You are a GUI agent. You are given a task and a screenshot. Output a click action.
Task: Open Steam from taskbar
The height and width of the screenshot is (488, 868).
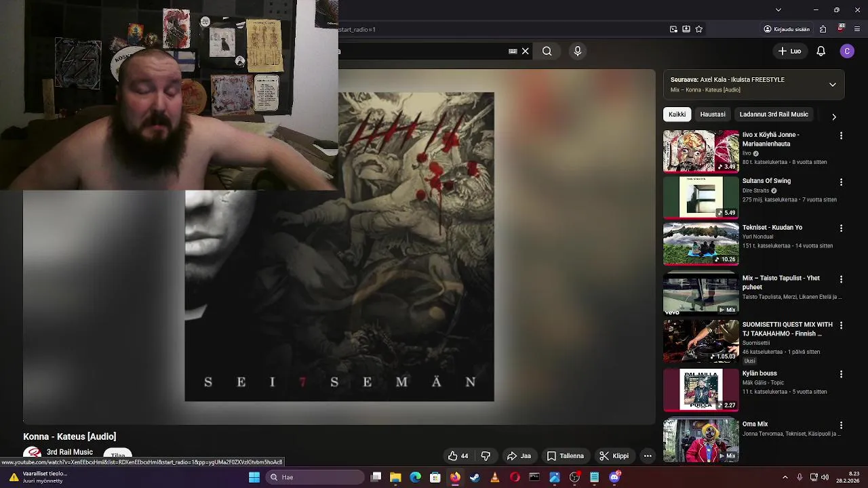(x=475, y=477)
